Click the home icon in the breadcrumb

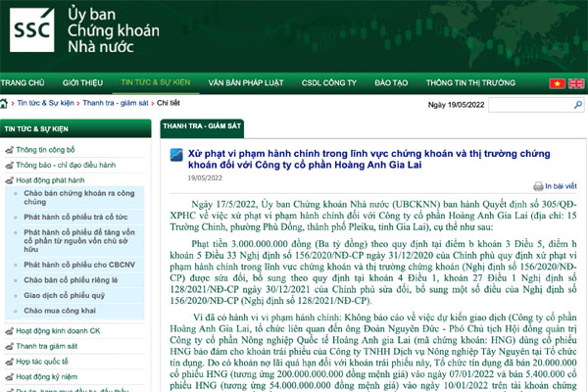pyautogui.click(x=5, y=102)
